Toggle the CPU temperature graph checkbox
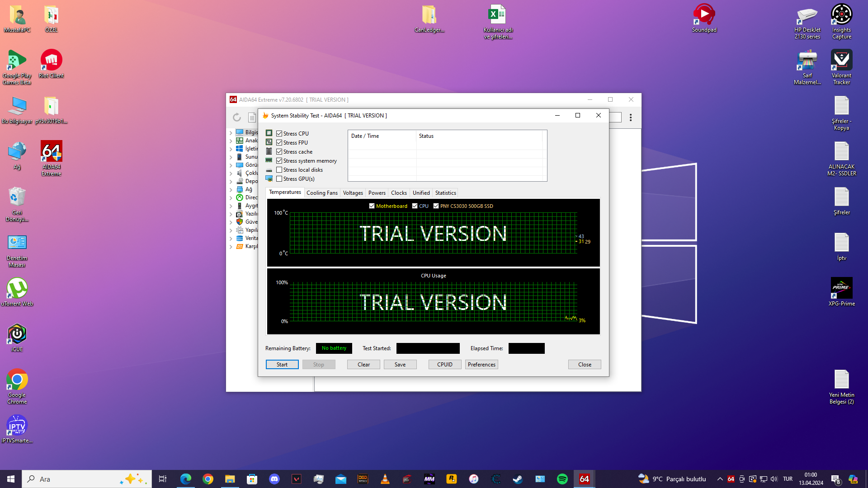Screen dimensions: 868x488 coord(415,206)
